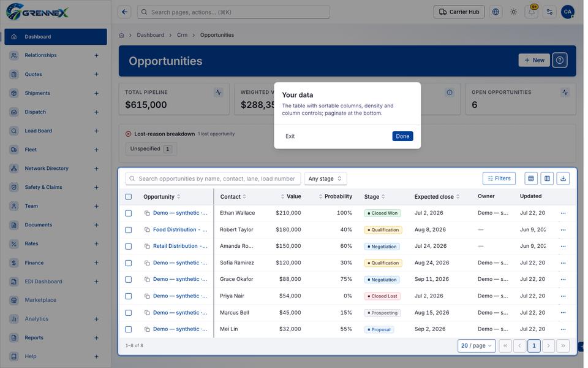Go to Dashboard in the sidebar

coord(56,37)
